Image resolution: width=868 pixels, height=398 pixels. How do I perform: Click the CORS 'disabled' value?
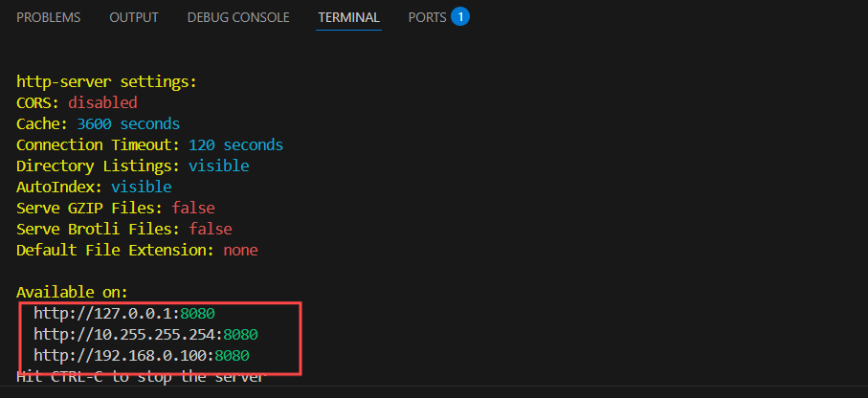pos(102,103)
